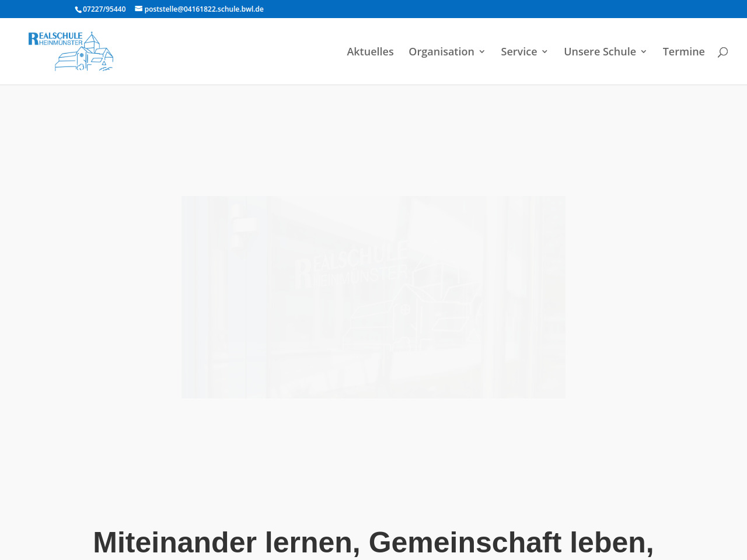747x560 pixels.
Task: Click the "Gemeinschaft leben" heading text
Action: point(511,542)
